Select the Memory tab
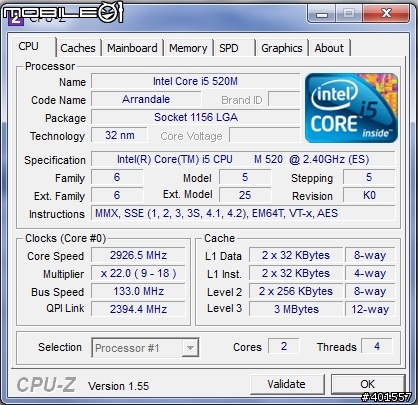Image resolution: width=418 pixels, height=405 pixels. 188,48
